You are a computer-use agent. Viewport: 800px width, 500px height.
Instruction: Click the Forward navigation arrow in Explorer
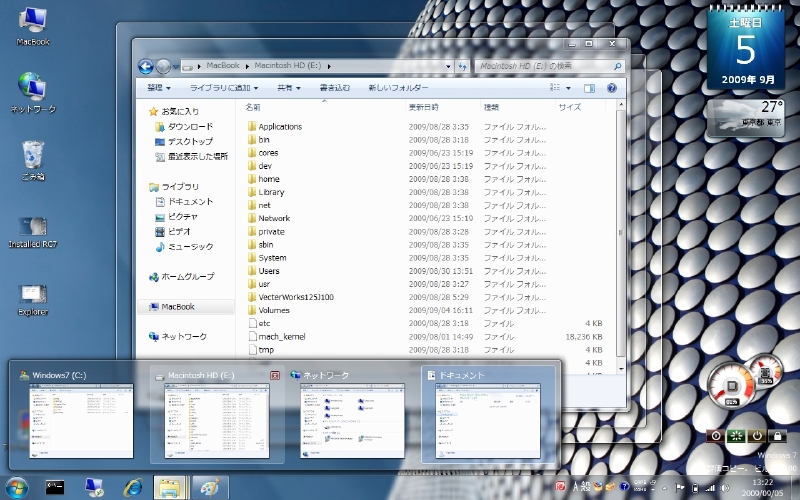(x=163, y=66)
